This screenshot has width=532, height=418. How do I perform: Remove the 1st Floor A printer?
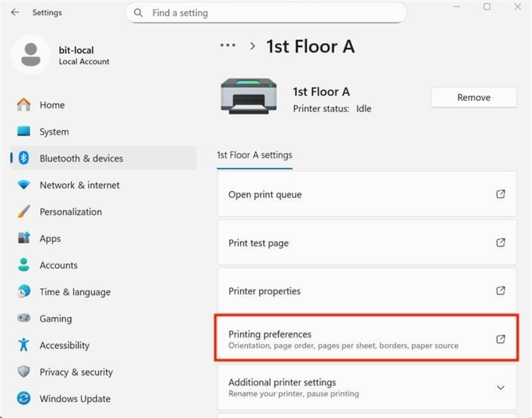[x=473, y=97]
